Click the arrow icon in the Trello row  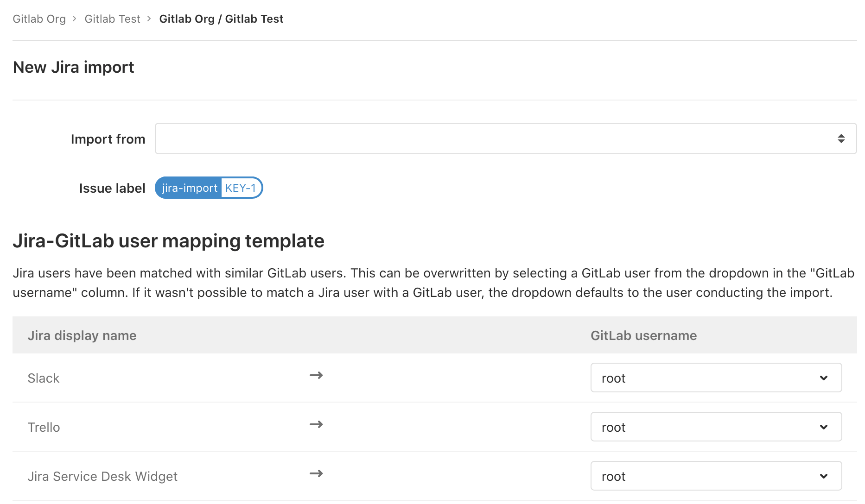pos(316,424)
